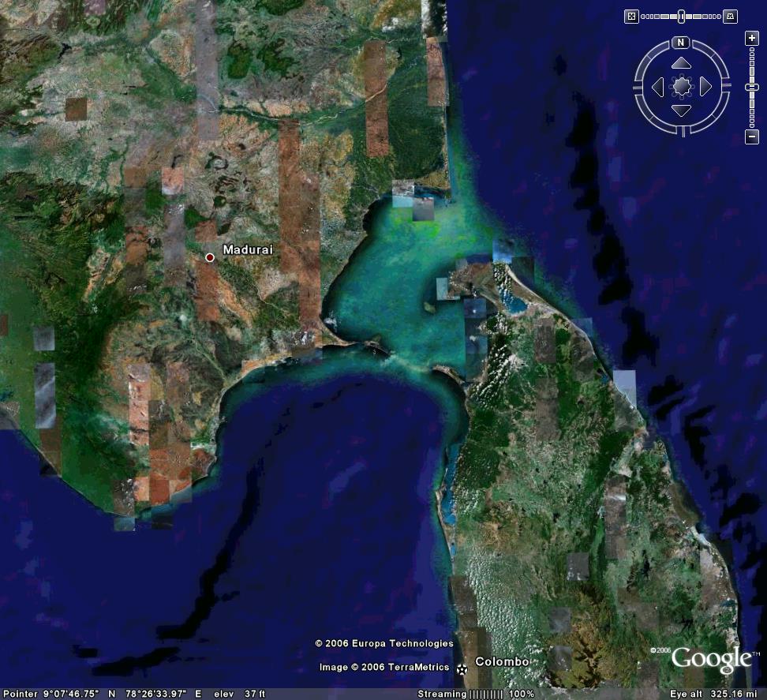The width and height of the screenshot is (767, 700).
Task: Click the N north-reset button on compass
Action: (x=681, y=43)
